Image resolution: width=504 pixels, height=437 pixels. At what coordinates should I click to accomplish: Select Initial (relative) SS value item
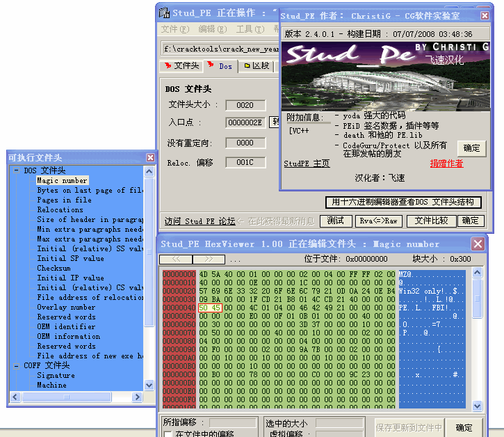(90, 248)
